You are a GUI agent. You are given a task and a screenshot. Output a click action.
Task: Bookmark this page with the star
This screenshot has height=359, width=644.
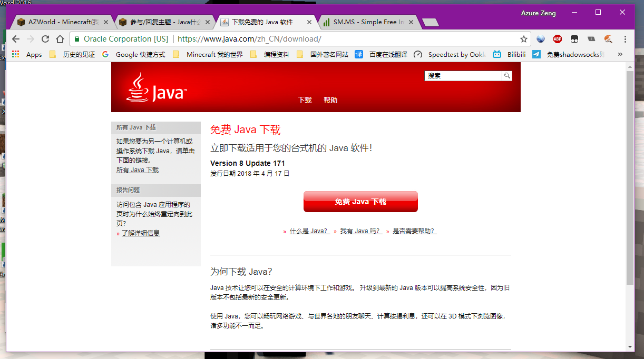523,39
